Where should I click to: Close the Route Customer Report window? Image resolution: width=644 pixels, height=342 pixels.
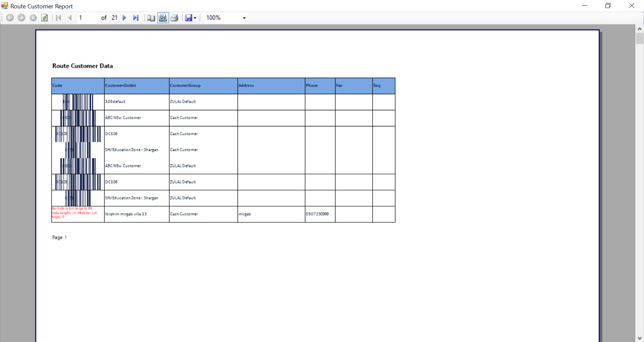tap(632, 6)
